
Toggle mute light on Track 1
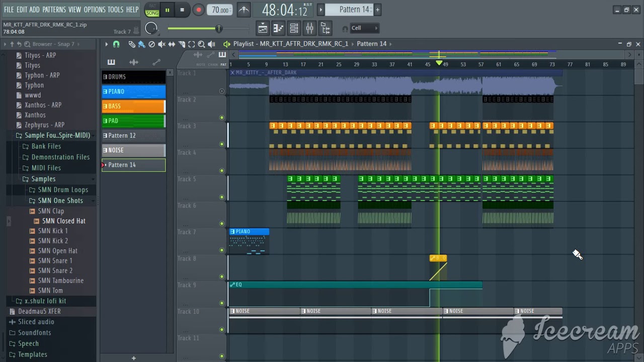click(222, 92)
